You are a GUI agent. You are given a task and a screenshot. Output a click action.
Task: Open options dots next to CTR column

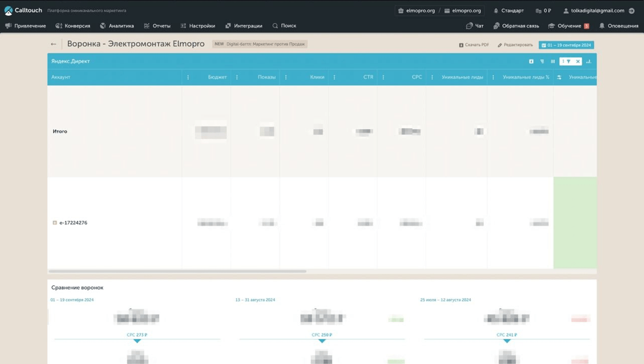click(383, 78)
